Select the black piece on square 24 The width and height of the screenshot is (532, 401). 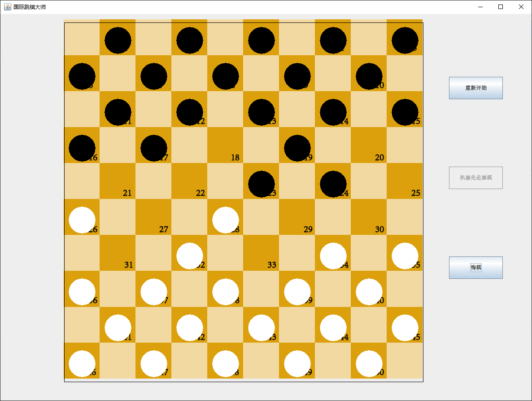click(x=333, y=184)
